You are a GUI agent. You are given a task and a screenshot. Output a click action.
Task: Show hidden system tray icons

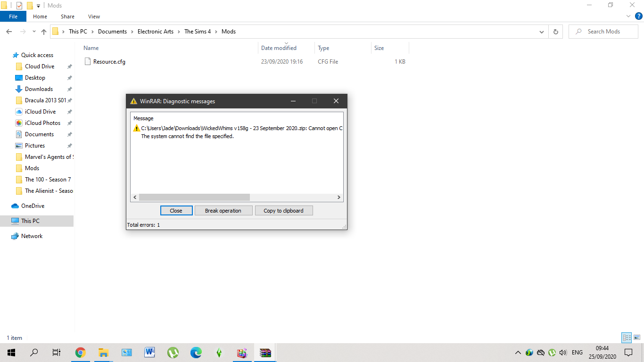tap(518, 353)
